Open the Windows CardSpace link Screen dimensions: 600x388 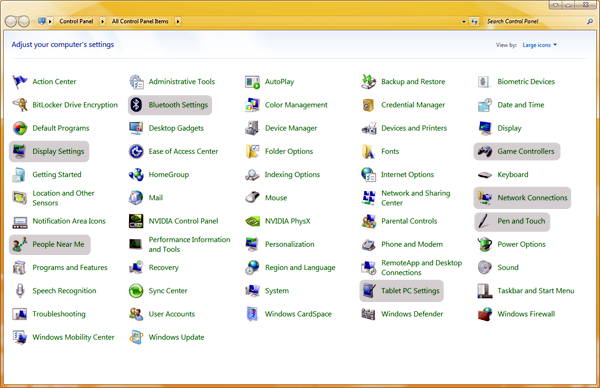coord(298,314)
